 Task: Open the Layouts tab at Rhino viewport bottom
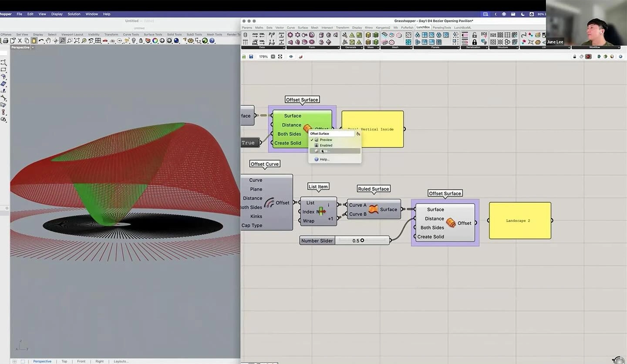point(121,361)
